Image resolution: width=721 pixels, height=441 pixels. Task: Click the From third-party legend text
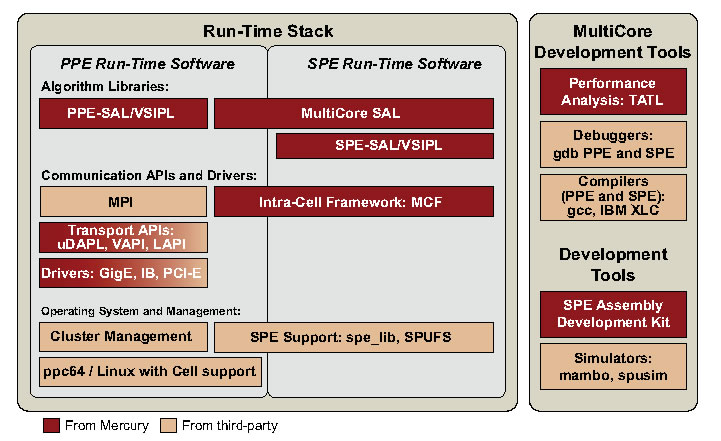[230, 425]
